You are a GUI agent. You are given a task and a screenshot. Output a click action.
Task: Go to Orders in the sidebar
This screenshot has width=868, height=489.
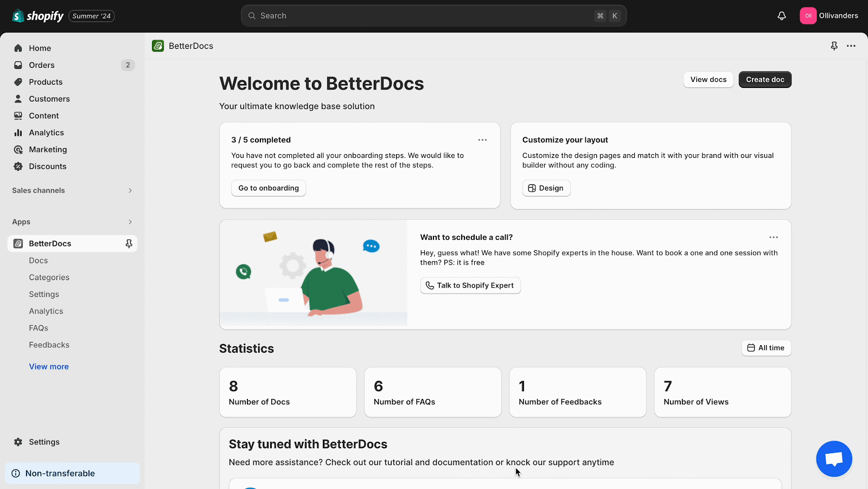[x=42, y=65]
